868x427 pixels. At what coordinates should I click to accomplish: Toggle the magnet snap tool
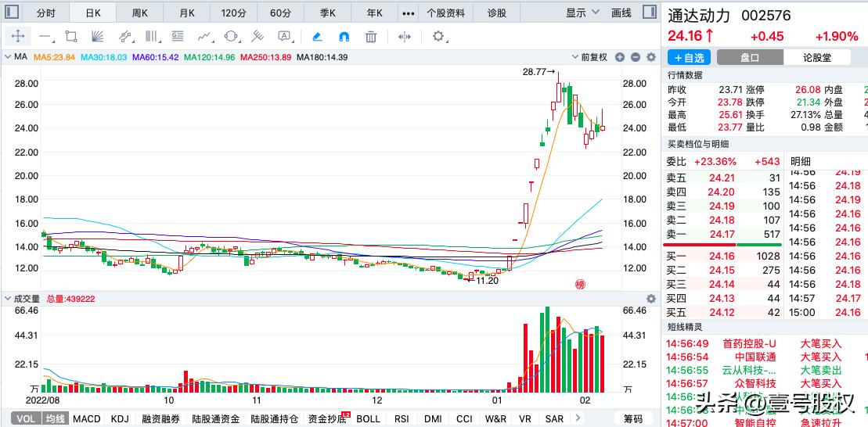coord(344,37)
